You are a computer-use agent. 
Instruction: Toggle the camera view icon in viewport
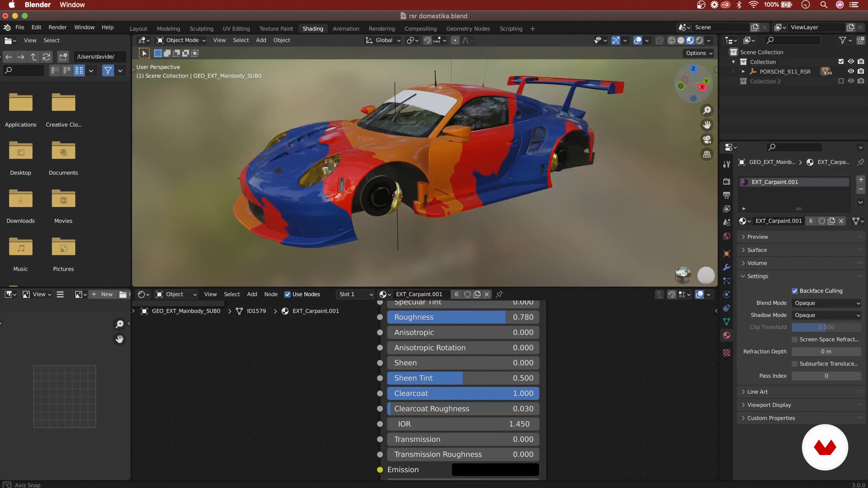tap(707, 139)
